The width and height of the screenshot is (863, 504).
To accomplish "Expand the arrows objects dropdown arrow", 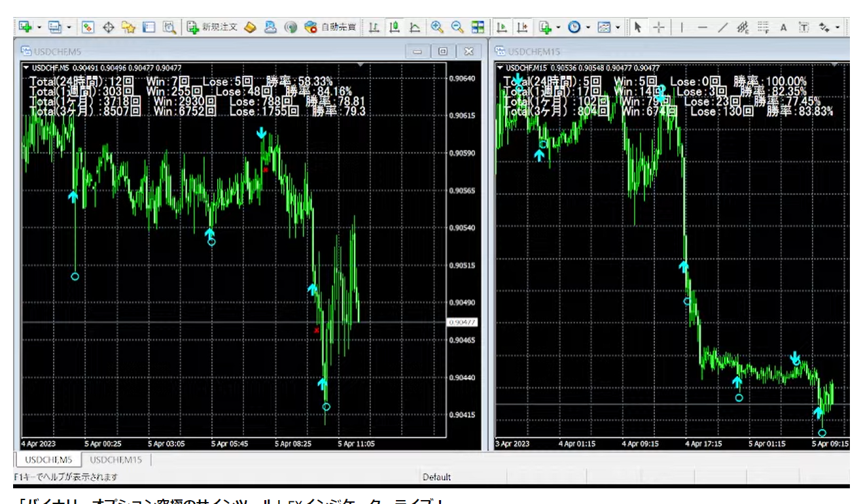I will pos(837,27).
